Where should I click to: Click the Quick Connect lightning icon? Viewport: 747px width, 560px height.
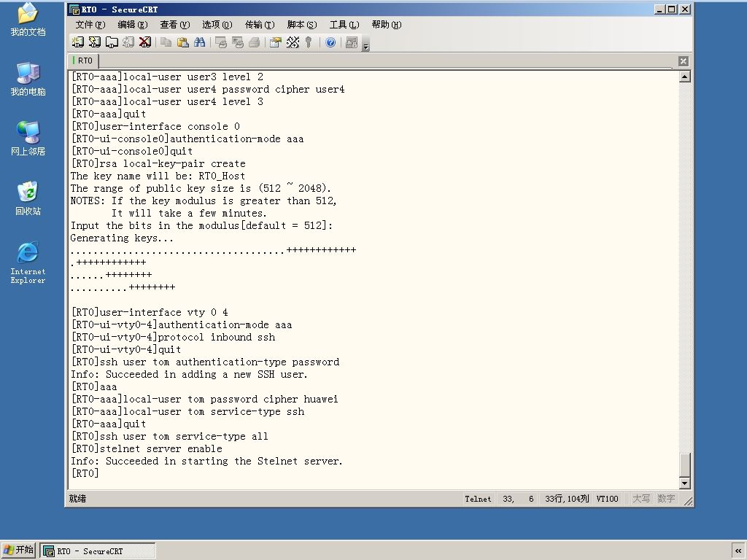tap(94, 42)
